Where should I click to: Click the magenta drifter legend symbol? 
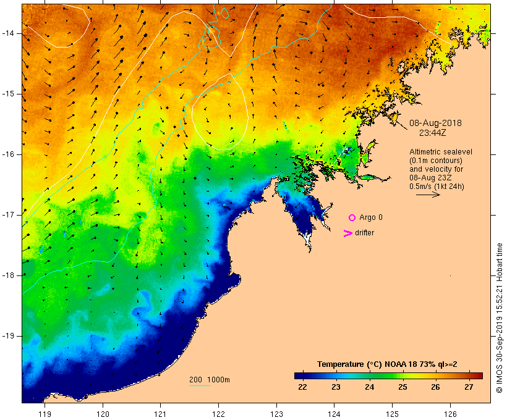click(x=348, y=233)
